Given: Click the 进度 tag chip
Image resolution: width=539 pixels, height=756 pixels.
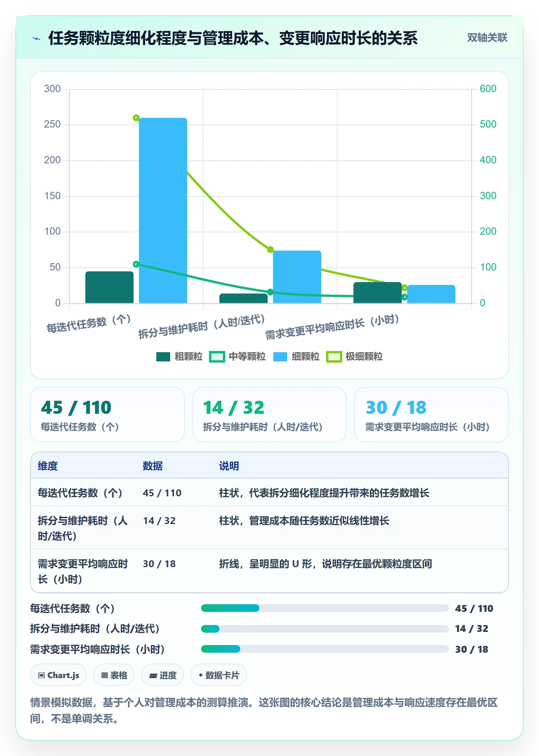Looking at the screenshot, I should [x=162, y=675].
